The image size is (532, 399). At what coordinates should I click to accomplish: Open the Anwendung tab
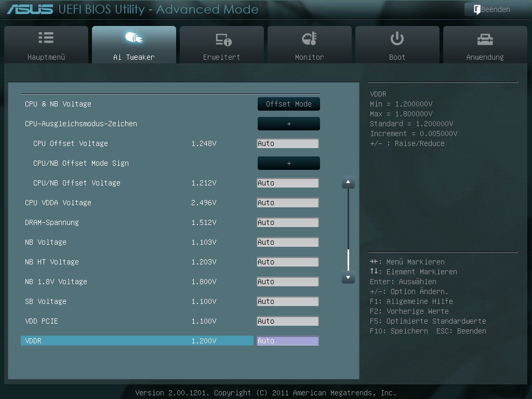485,45
